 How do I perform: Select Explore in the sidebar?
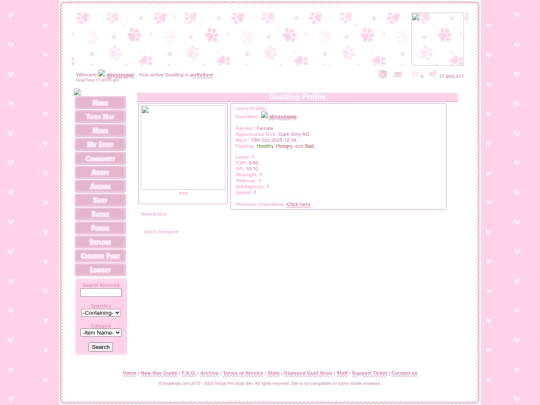click(x=100, y=242)
